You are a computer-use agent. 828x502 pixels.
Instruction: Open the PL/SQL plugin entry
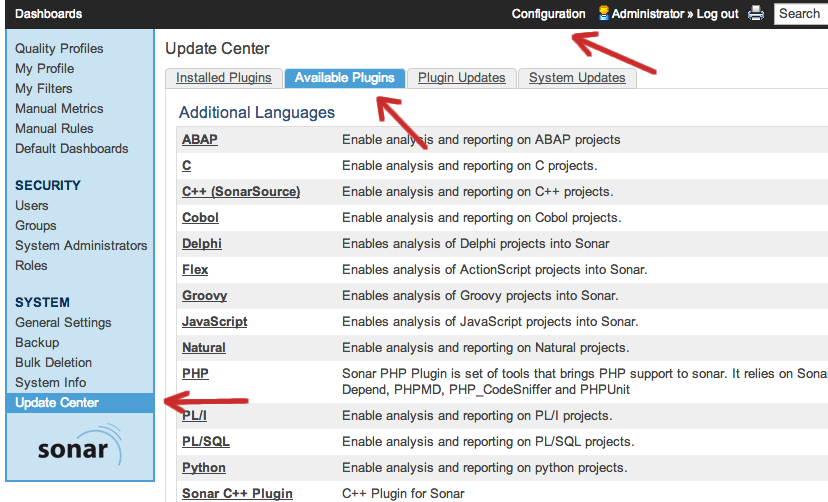[x=206, y=441]
